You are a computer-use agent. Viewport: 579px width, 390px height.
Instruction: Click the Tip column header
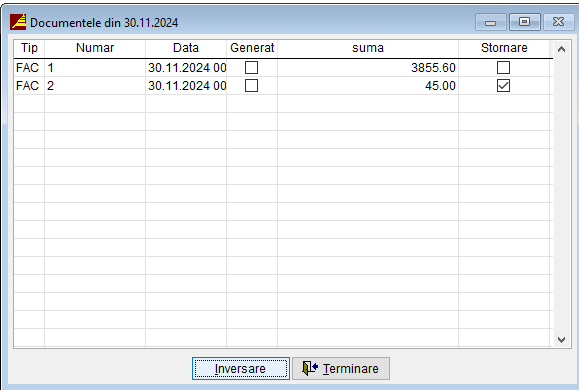pos(29,48)
